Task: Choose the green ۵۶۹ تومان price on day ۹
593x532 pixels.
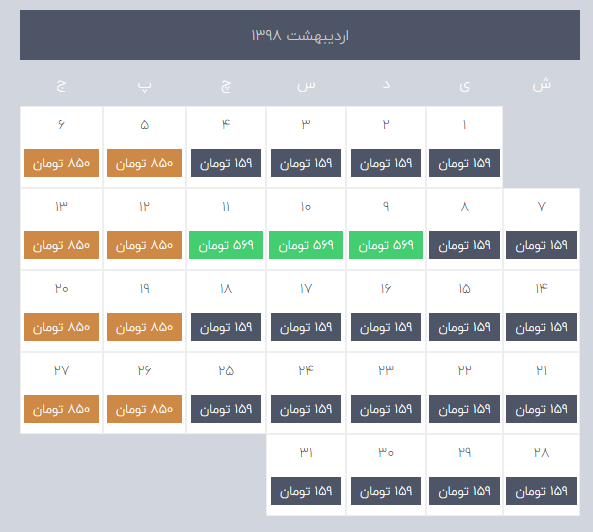Action: click(x=386, y=245)
